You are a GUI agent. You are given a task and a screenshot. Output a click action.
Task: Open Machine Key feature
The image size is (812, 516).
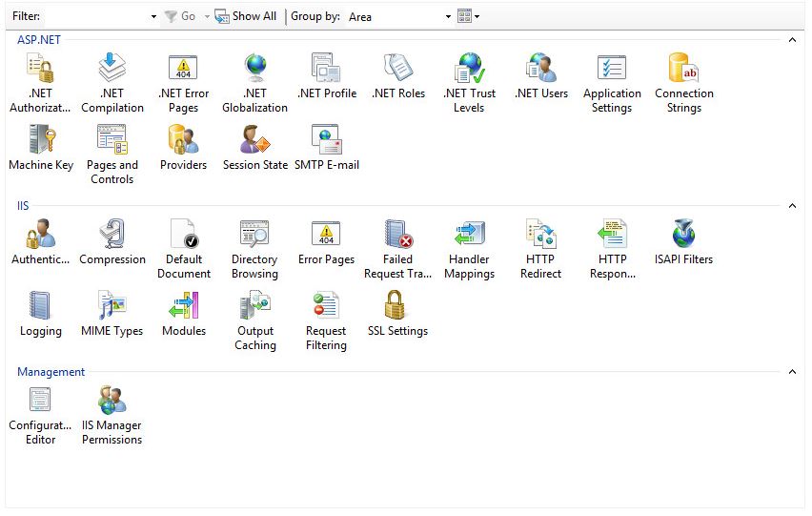pos(41,148)
